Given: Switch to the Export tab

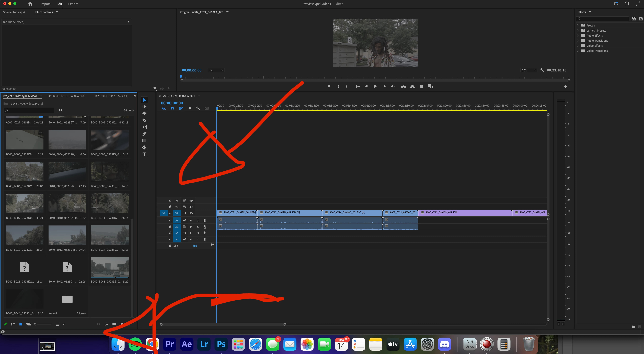Looking at the screenshot, I should tap(73, 4).
